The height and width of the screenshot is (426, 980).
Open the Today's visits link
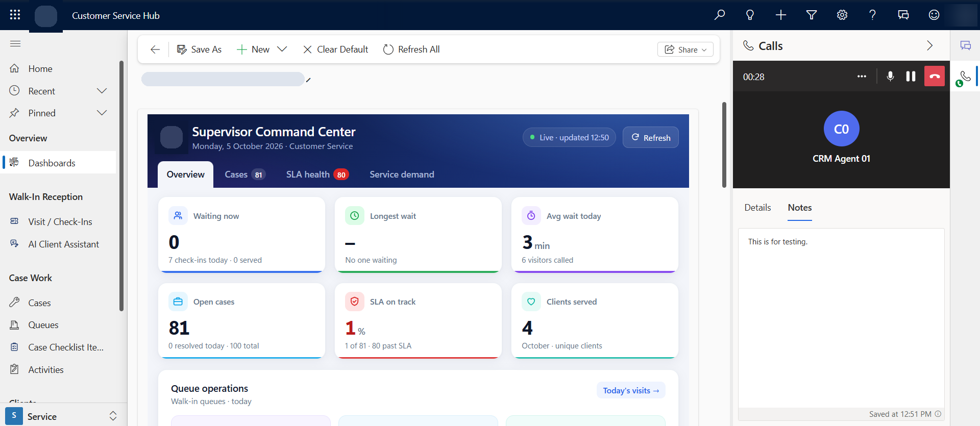pos(631,390)
